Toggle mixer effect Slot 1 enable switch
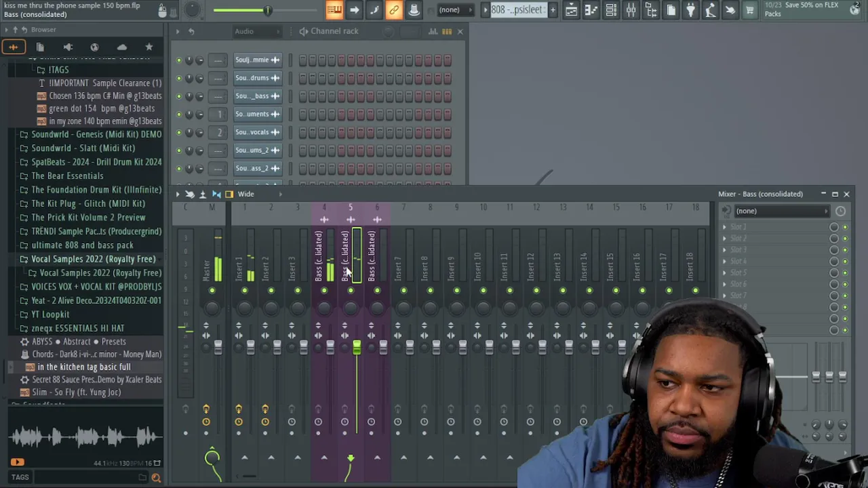Viewport: 868px width, 488px height. (845, 227)
